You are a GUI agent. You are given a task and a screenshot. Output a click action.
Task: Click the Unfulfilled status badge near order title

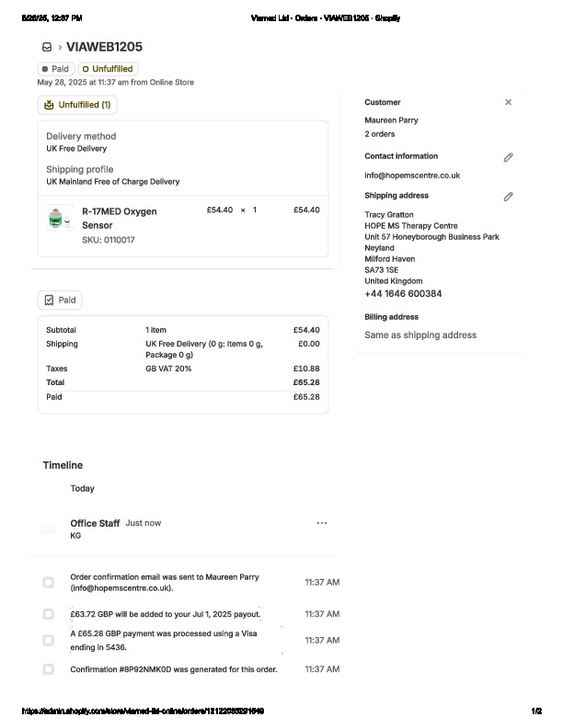click(108, 69)
